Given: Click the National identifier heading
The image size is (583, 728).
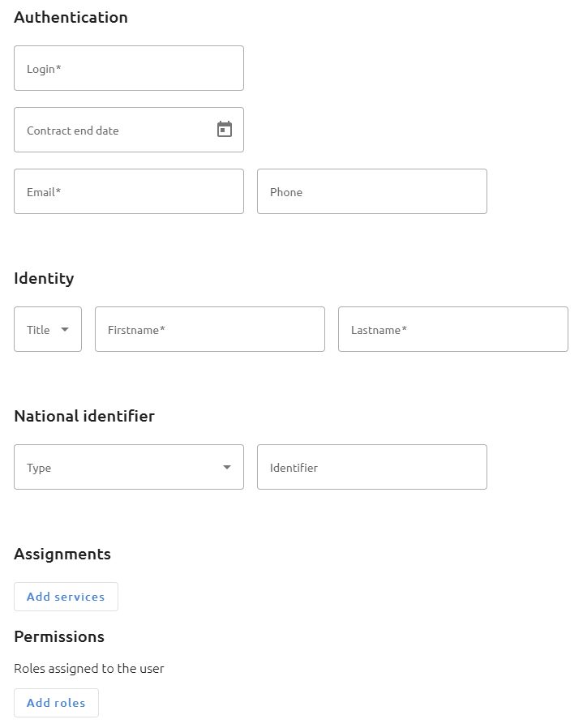Looking at the screenshot, I should point(84,416).
